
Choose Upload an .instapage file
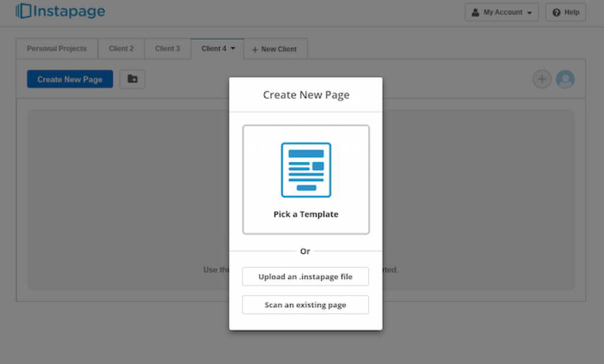point(305,277)
